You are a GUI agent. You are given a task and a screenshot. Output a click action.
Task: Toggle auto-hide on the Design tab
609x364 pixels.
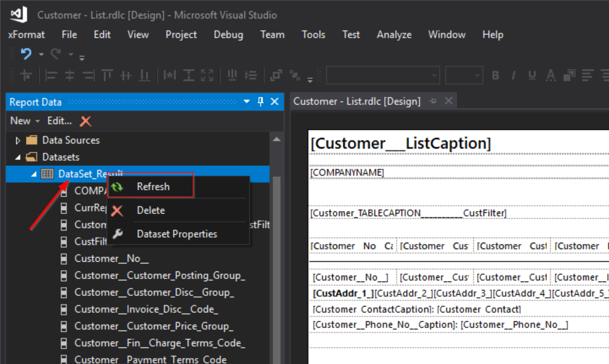[433, 101]
